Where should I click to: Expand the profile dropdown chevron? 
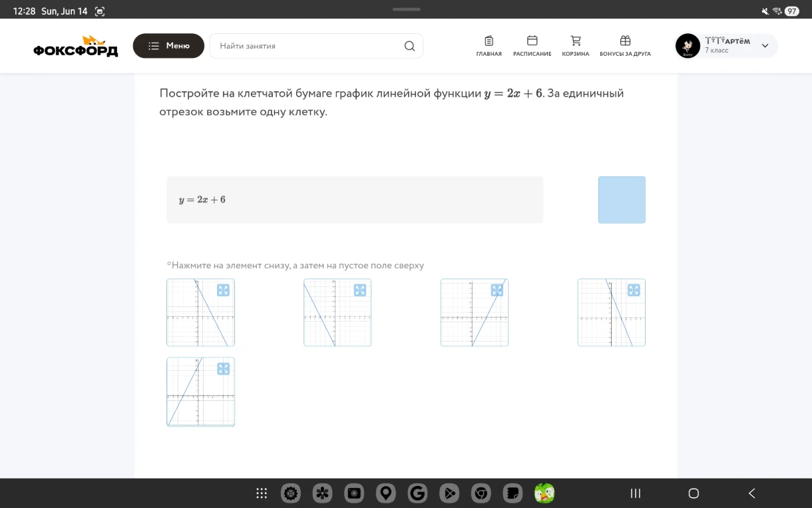point(765,46)
